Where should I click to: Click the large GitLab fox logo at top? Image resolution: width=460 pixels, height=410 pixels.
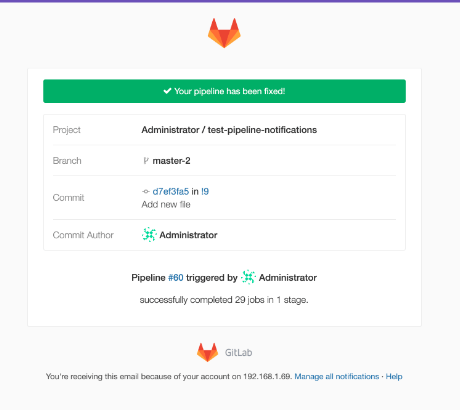tap(224, 33)
